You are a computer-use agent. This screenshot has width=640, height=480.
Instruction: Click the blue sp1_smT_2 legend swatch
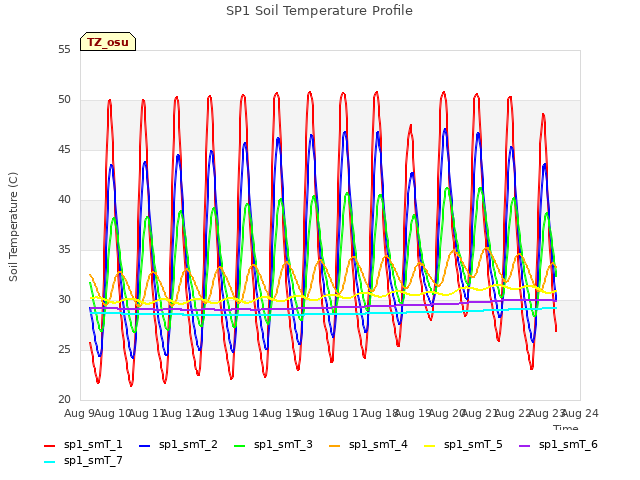point(144,446)
